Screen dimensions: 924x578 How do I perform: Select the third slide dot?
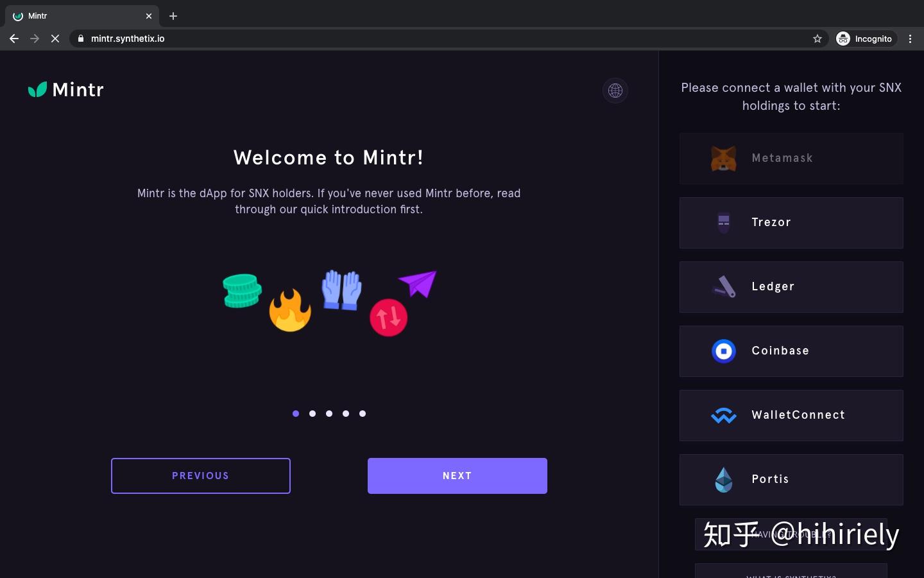[x=329, y=414]
